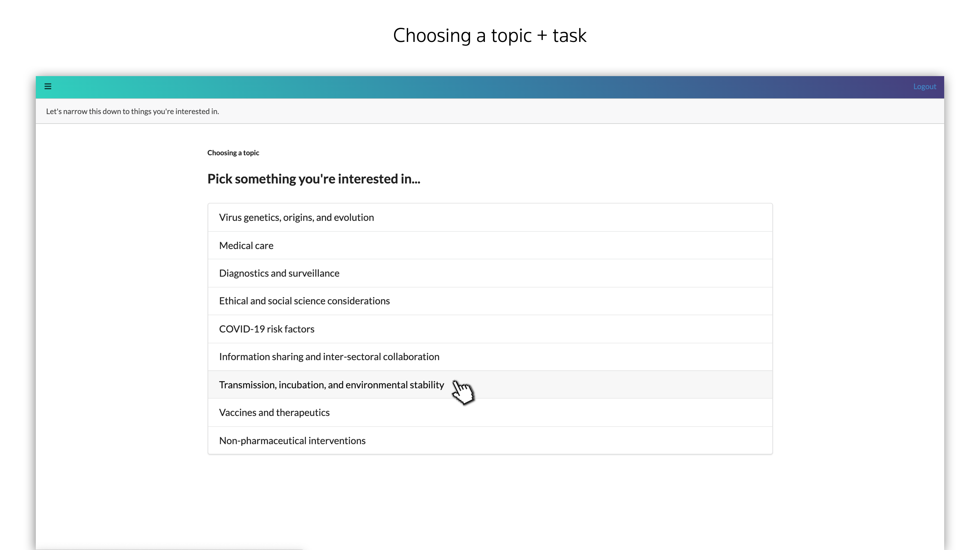The image size is (980, 550).
Task: Click the plus sign in the slide title
Action: coord(541,36)
